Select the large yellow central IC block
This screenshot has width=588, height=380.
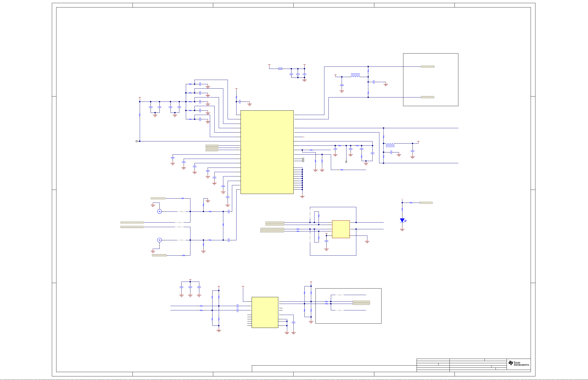pos(267,152)
